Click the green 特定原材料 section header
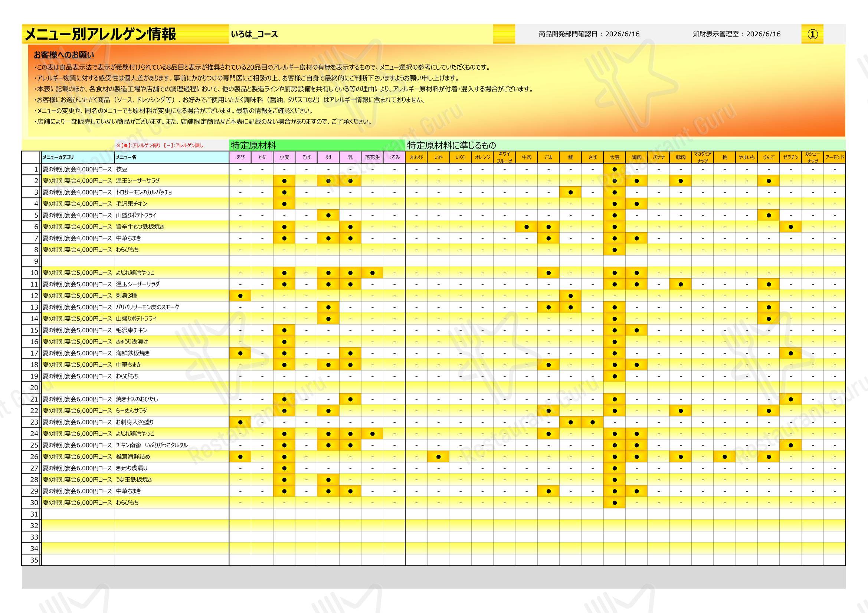 (317, 145)
